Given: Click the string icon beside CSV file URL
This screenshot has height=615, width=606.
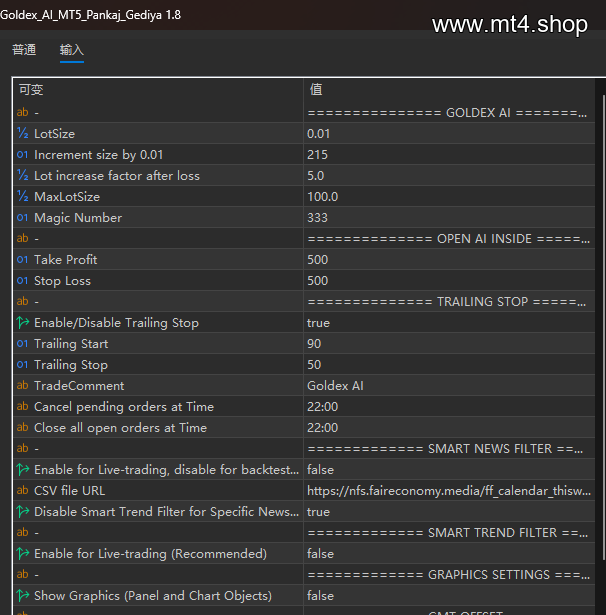Looking at the screenshot, I should [22, 490].
